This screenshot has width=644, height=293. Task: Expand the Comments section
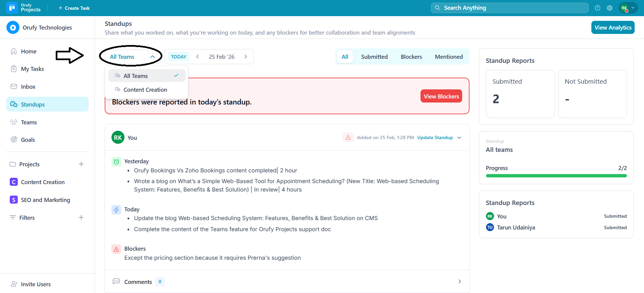pos(459,282)
